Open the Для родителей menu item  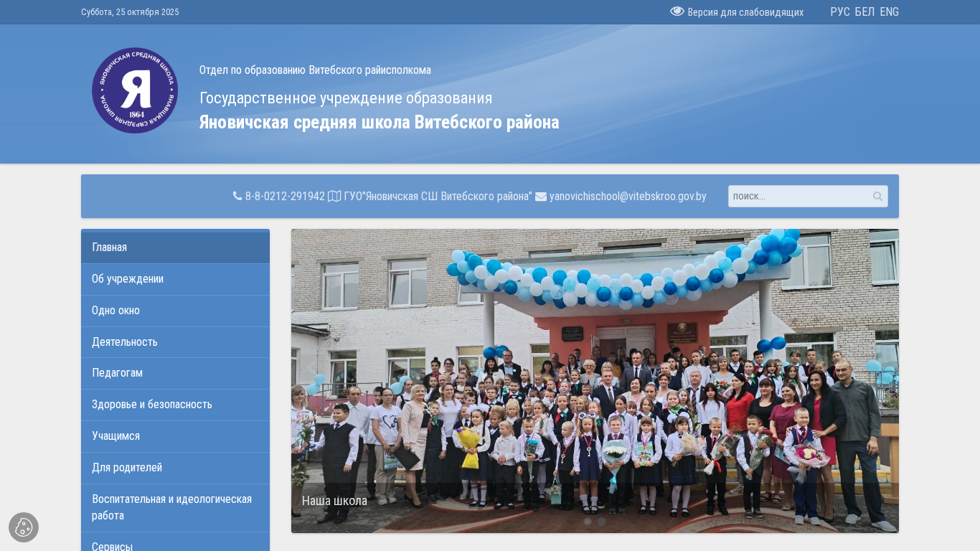point(127,468)
